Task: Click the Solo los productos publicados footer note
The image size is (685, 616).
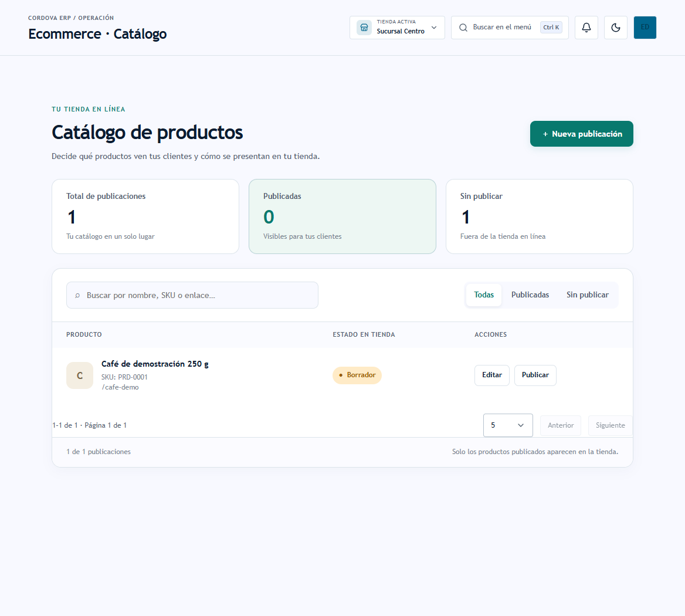Action: click(x=535, y=452)
